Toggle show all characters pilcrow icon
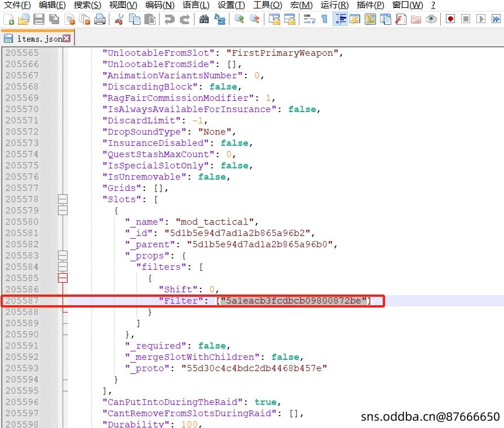This screenshot has height=428, width=504. click(x=324, y=19)
